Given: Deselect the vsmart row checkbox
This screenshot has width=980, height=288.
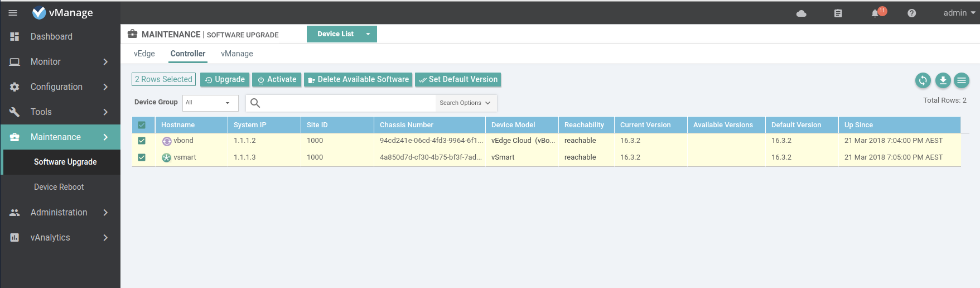Looking at the screenshot, I should tap(142, 157).
